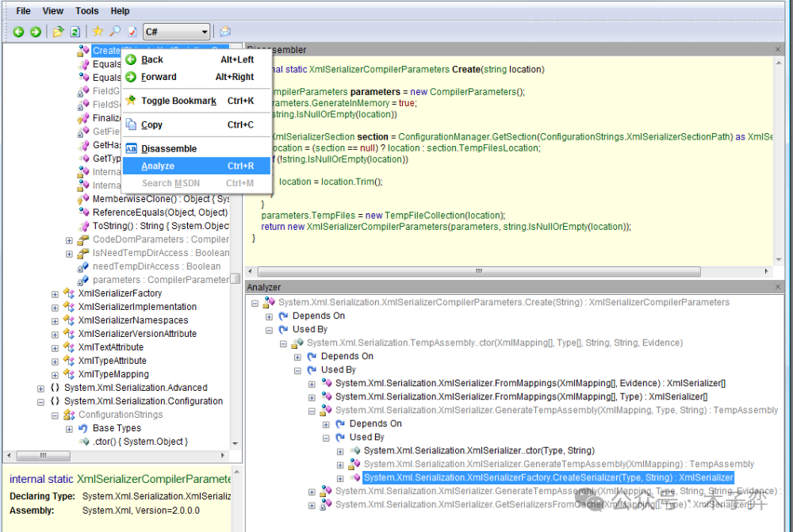Click the envelope icon in toolbar
793x532 pixels.
point(225,32)
